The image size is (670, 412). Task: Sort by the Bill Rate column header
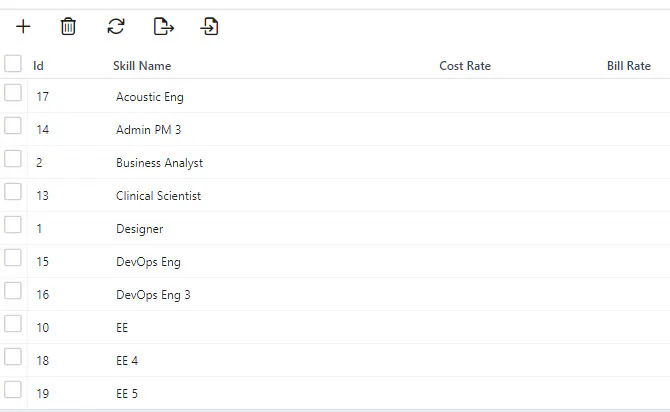(629, 66)
